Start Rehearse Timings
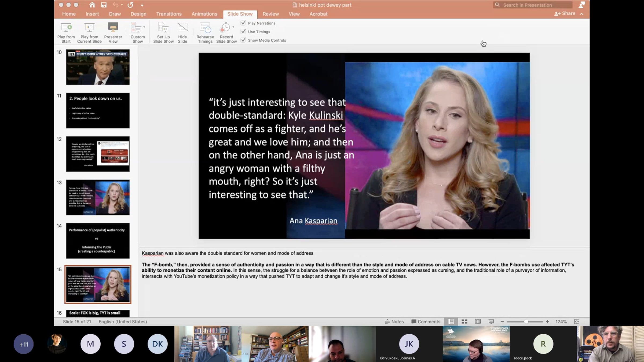The image size is (644, 362). [x=205, y=28]
